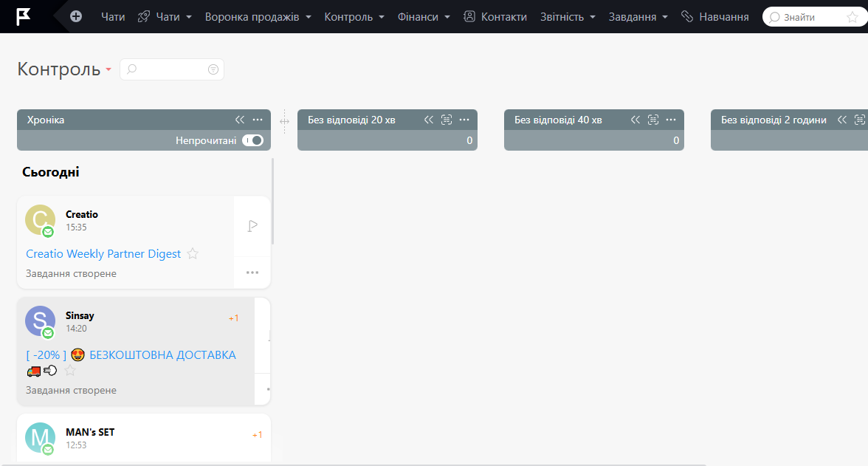868x466 pixels.
Task: Click the +1 badge on Sinsay card
Action: 233,318
